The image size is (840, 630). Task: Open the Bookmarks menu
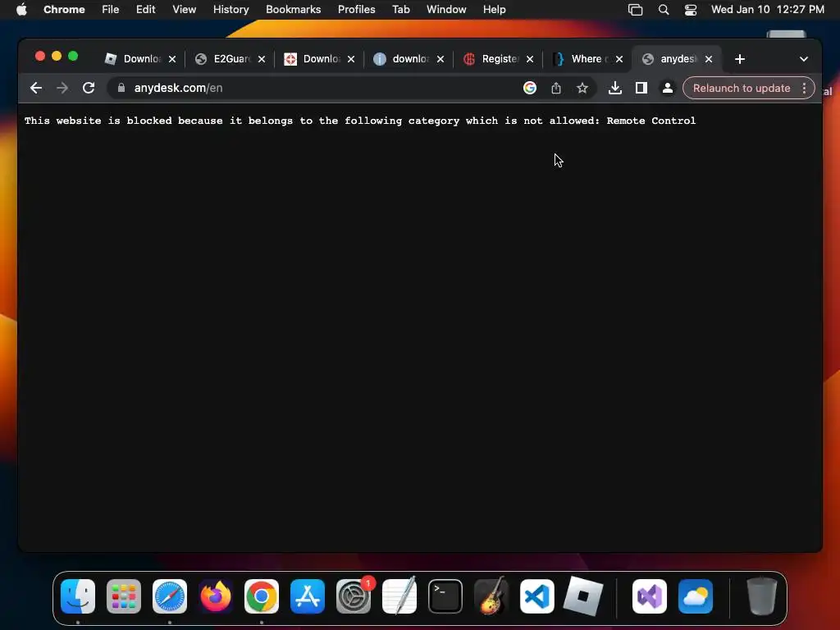294,10
